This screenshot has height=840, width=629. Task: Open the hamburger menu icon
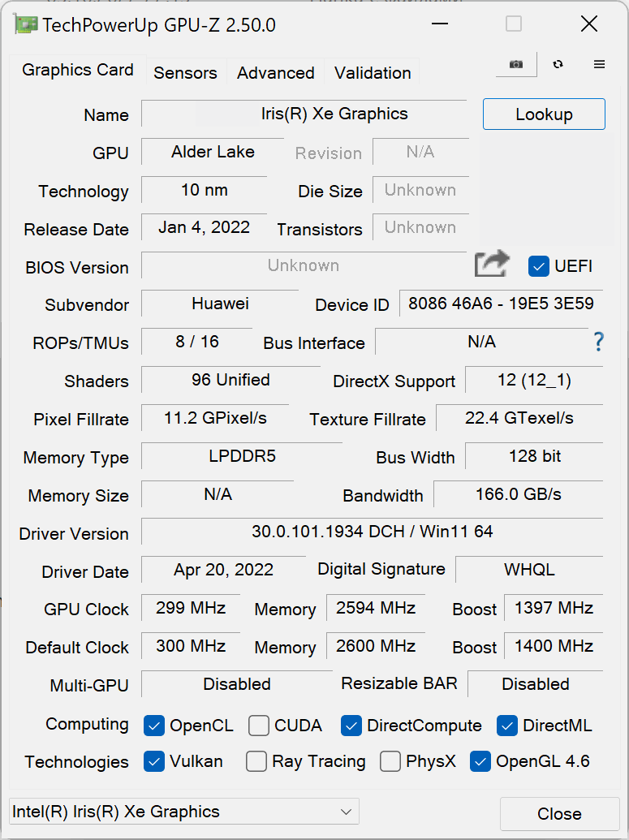(600, 64)
